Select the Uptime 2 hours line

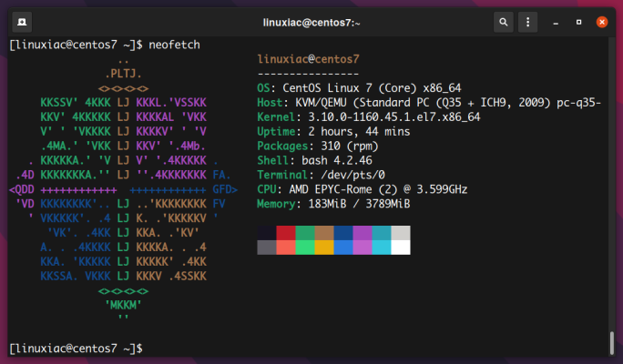tap(333, 131)
